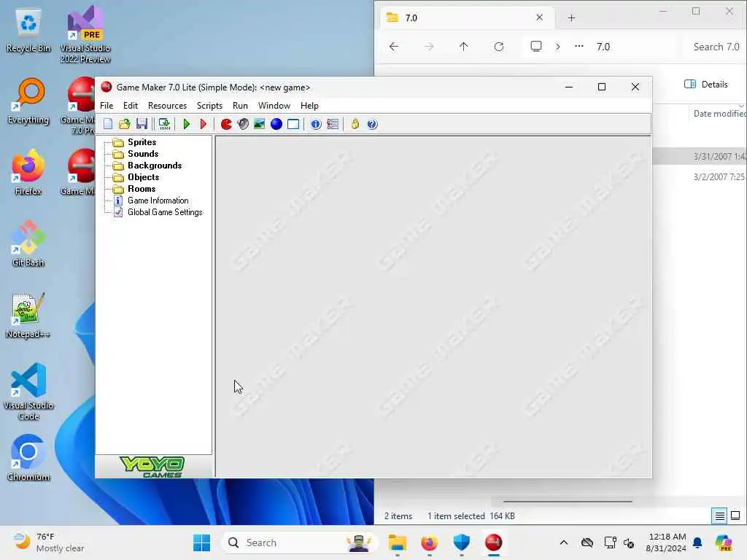Open File Explorer from taskbar
Image resolution: width=747 pixels, height=560 pixels.
click(397, 542)
